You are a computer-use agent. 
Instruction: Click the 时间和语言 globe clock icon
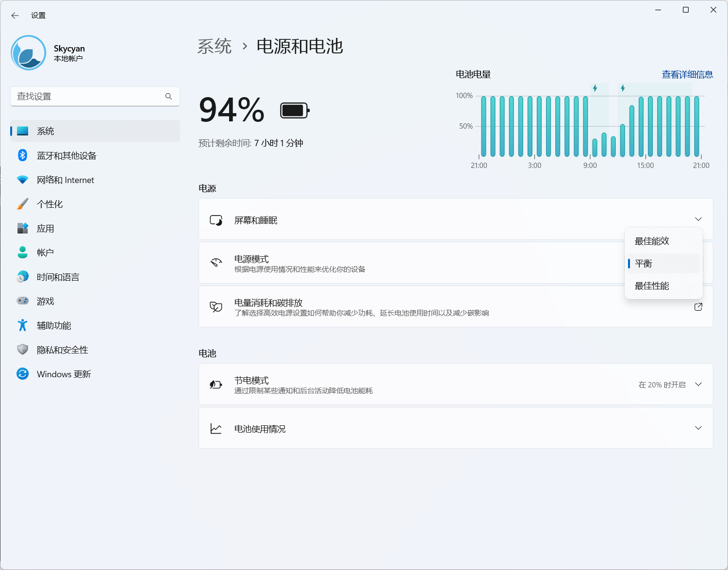coord(23,277)
